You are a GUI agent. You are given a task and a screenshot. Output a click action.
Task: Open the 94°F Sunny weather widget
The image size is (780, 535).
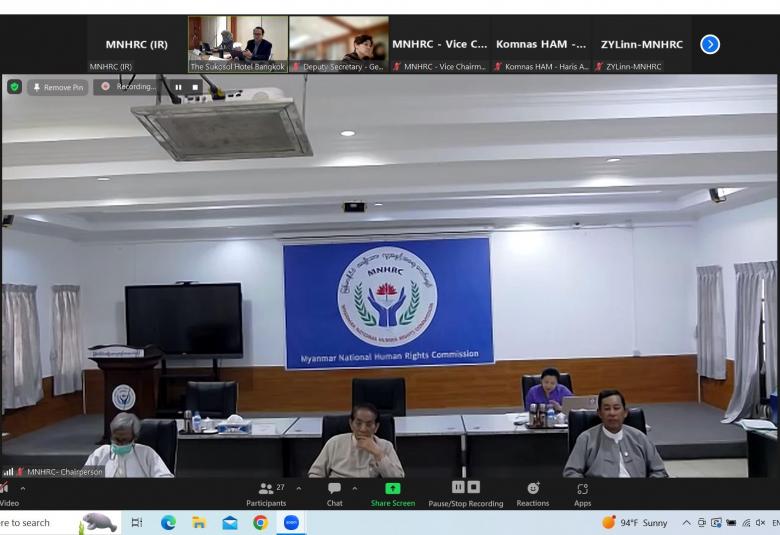tap(635, 523)
